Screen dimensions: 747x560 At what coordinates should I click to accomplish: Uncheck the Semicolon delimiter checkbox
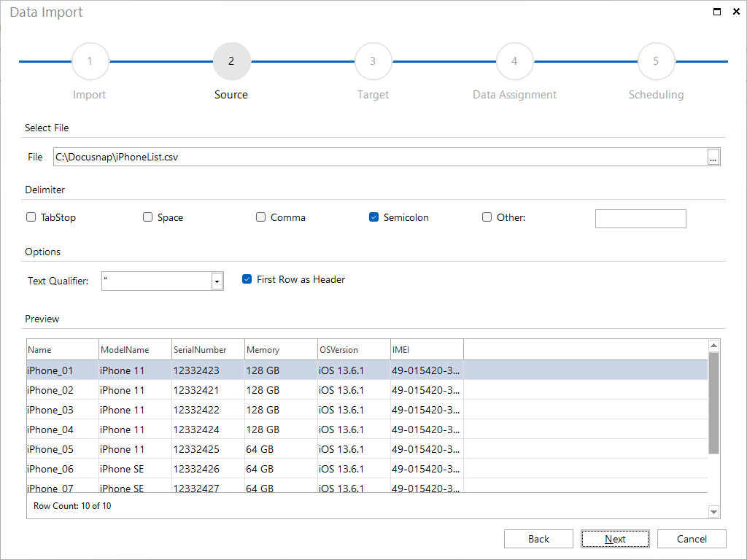pyautogui.click(x=373, y=217)
